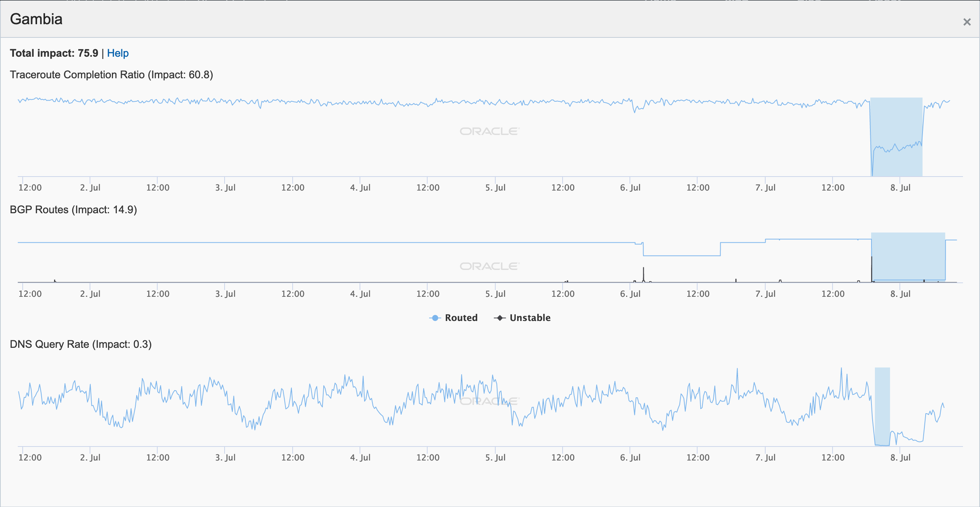980x507 pixels.
Task: Click highlighted blue region in BGP Routes chart
Action: [x=908, y=257]
